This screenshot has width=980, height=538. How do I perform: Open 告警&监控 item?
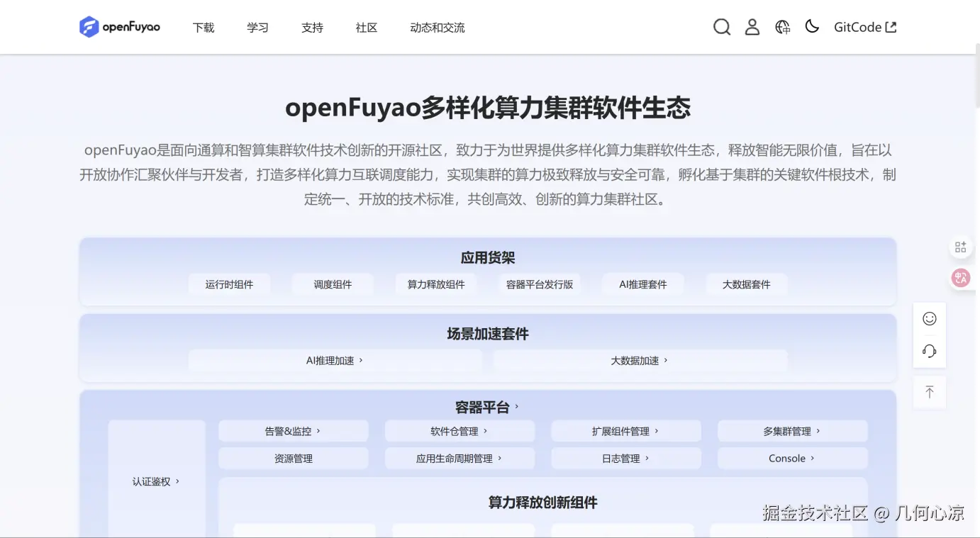[293, 431]
